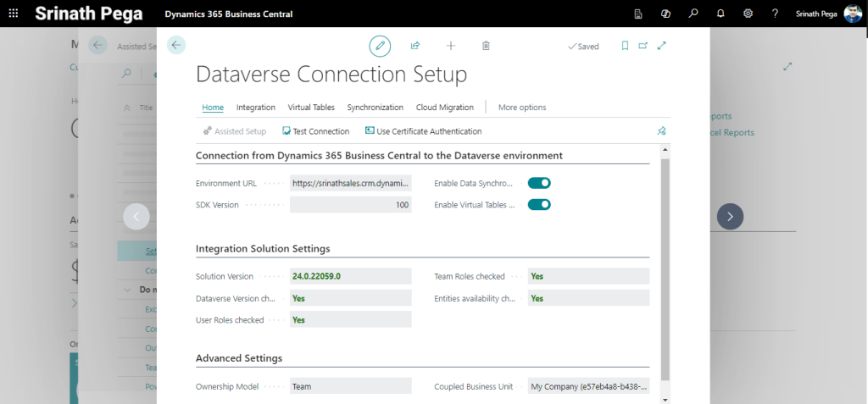
Task: Click the Delete trash can icon
Action: tap(486, 46)
